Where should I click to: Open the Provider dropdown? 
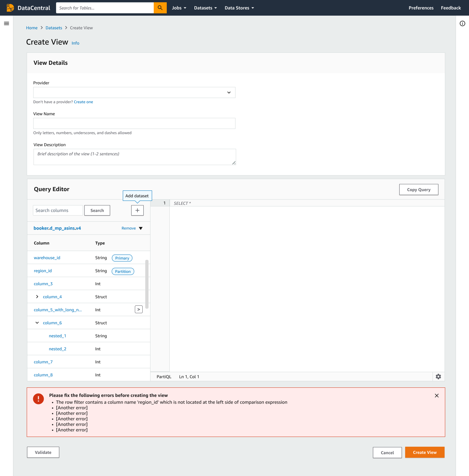click(134, 92)
